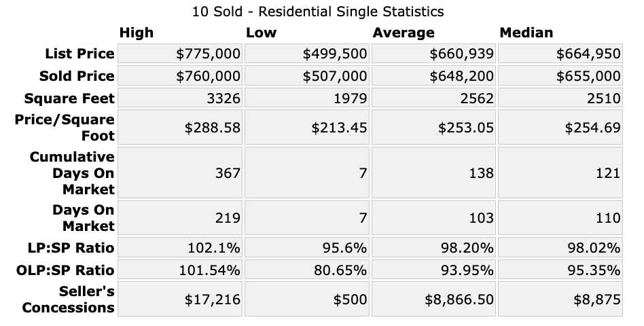This screenshot has height=326, width=644.
Task: Click the Median column header
Action: point(526,33)
